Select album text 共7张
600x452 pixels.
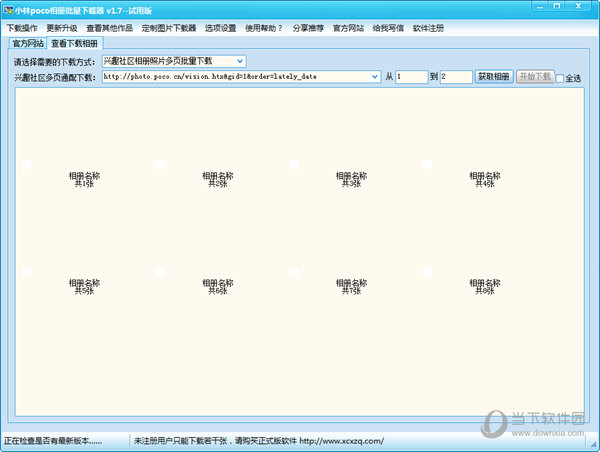351,291
